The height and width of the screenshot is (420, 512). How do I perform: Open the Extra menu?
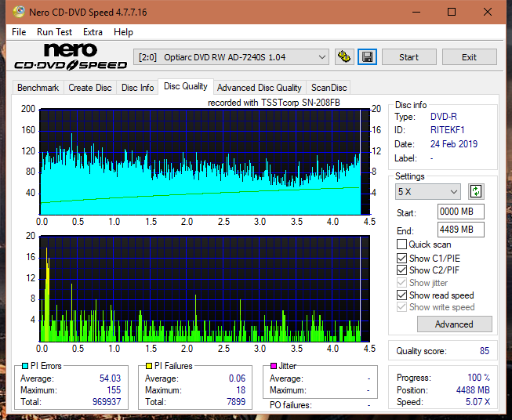(93, 32)
